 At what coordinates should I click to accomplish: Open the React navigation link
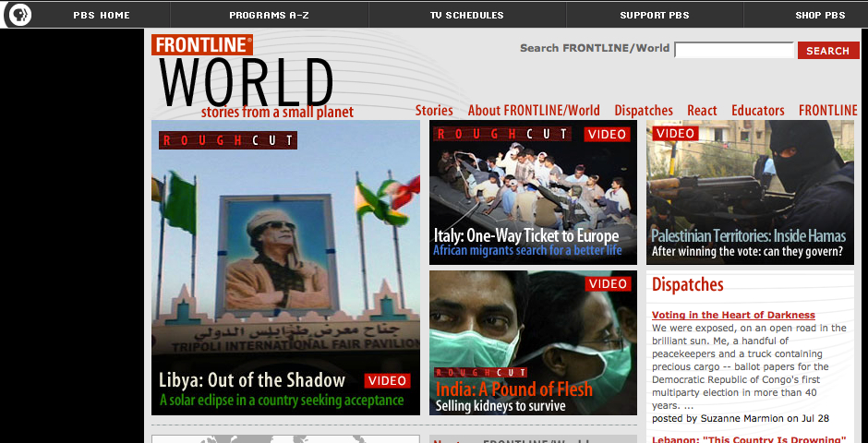tap(702, 111)
